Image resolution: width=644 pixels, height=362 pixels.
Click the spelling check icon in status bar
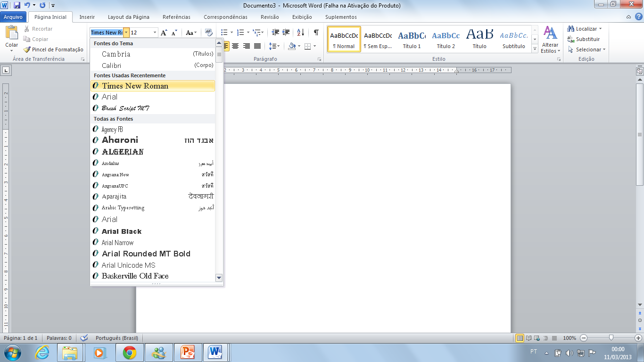coord(84,338)
